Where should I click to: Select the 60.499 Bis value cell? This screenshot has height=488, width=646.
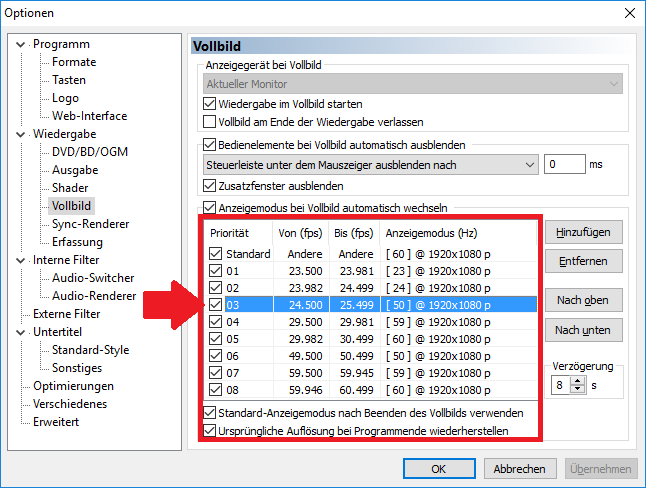[x=356, y=390]
